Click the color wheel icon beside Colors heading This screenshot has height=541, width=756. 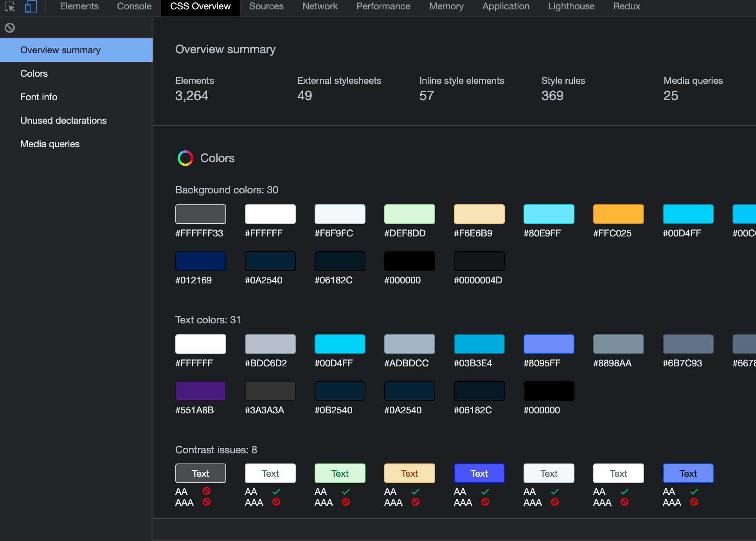[185, 158]
